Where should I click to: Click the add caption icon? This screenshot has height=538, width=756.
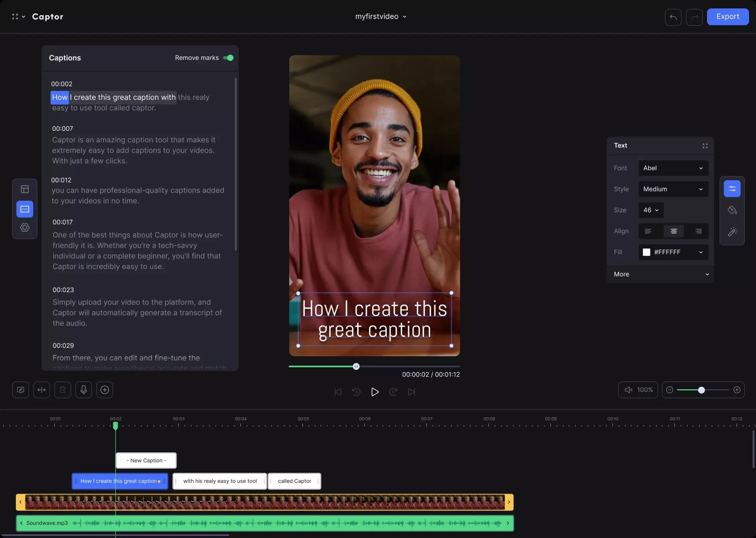coord(104,389)
